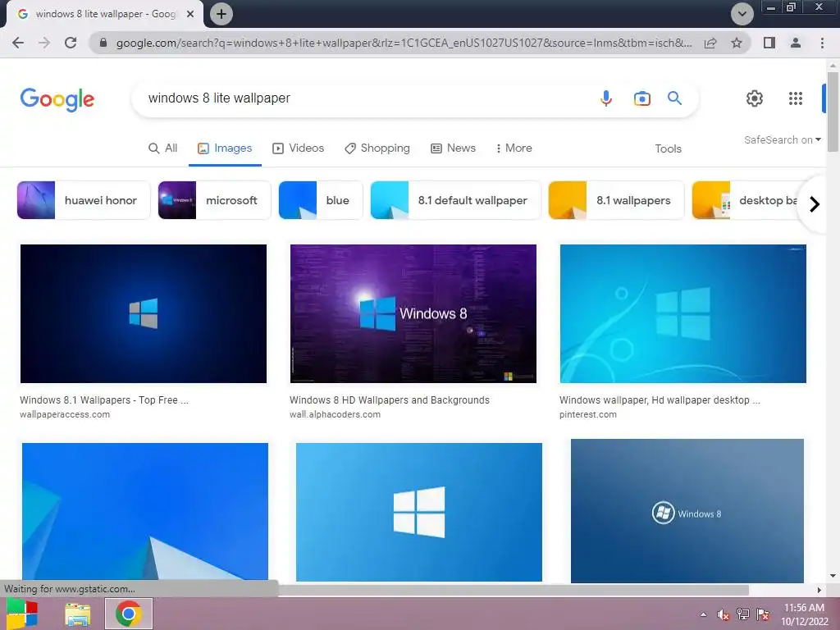Open Chrome's three-dot menu
The image size is (840, 630).
pos(822,43)
